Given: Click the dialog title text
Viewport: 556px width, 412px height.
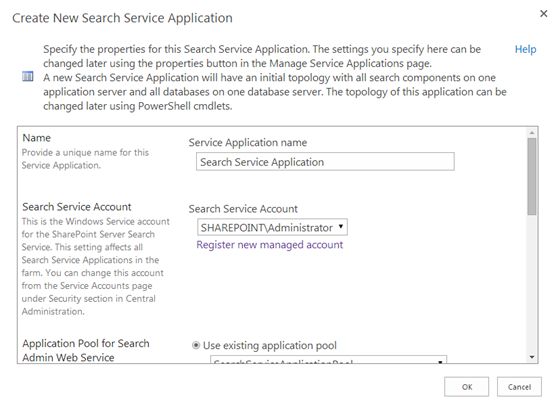Looking at the screenshot, I should [x=122, y=18].
